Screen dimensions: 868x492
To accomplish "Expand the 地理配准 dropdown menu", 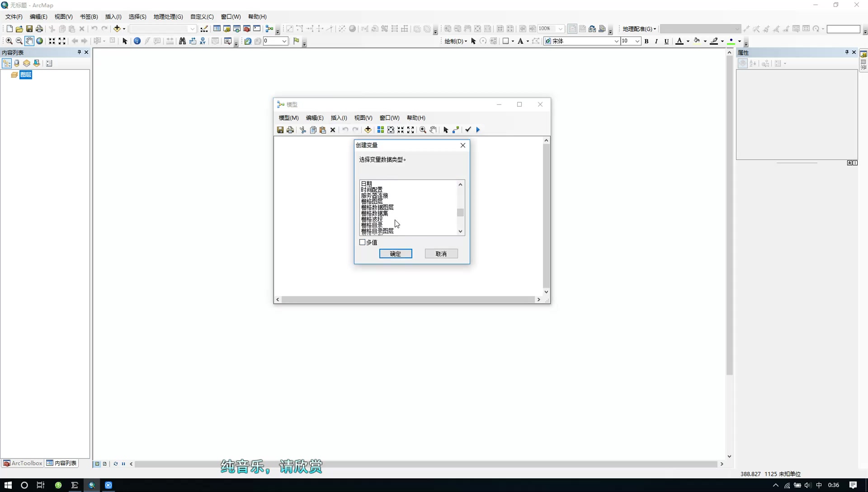I will click(x=639, y=29).
